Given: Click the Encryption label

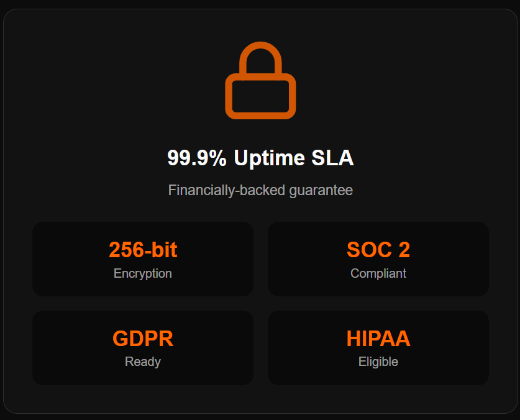Looking at the screenshot, I should point(143,273).
